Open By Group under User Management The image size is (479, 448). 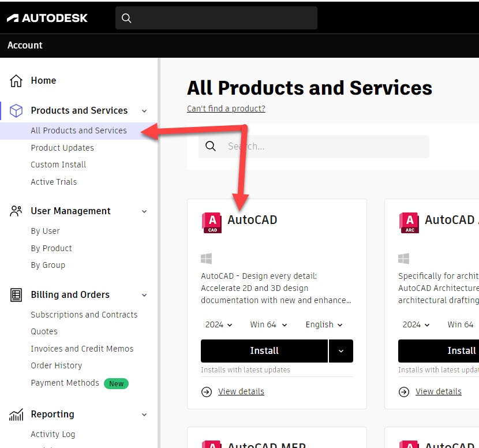[x=48, y=265]
